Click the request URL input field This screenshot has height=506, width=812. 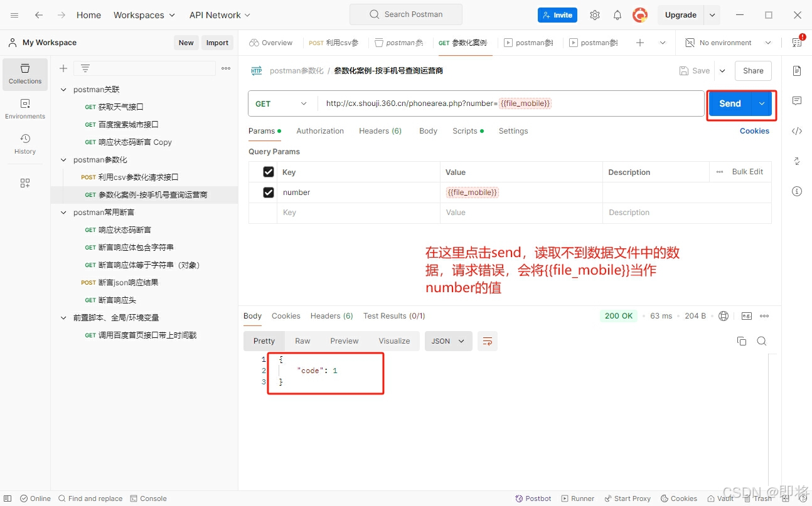[x=511, y=103]
